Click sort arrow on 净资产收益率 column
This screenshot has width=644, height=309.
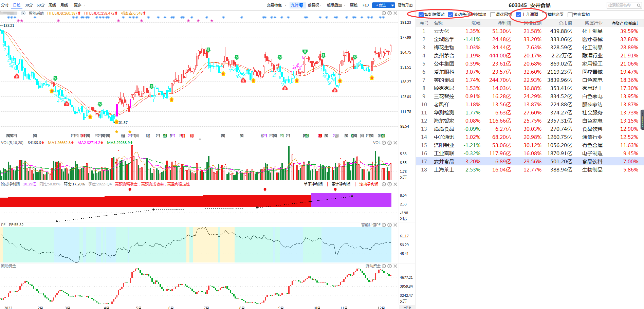[x=637, y=23]
